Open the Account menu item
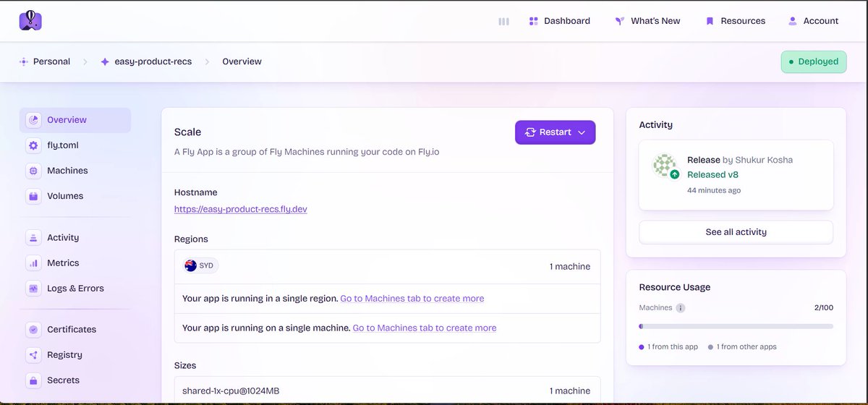 (814, 21)
